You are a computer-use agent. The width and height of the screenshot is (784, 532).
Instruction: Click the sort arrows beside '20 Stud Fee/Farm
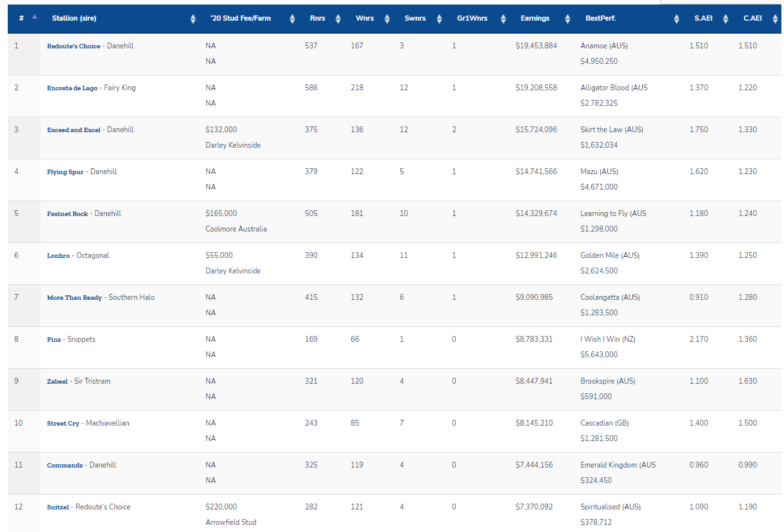[292, 19]
